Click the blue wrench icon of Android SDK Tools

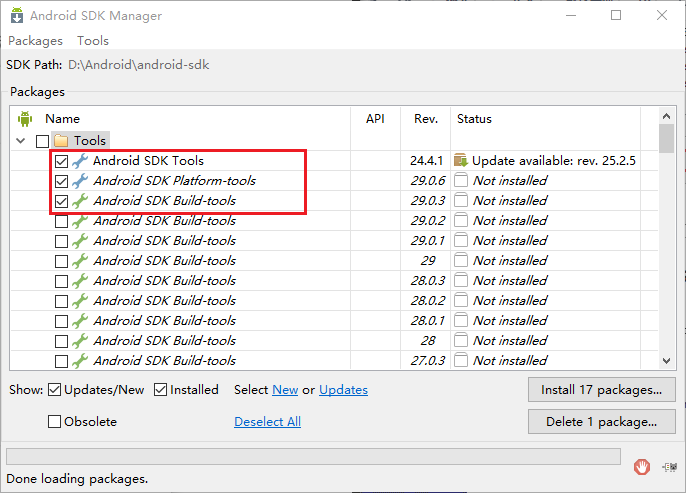pyautogui.click(x=80, y=161)
